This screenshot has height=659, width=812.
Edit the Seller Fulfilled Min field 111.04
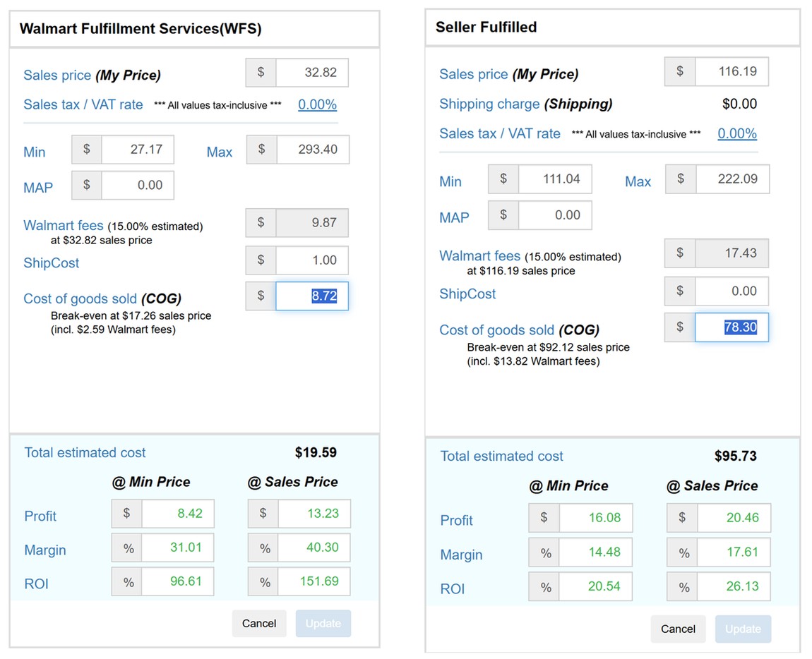click(555, 179)
